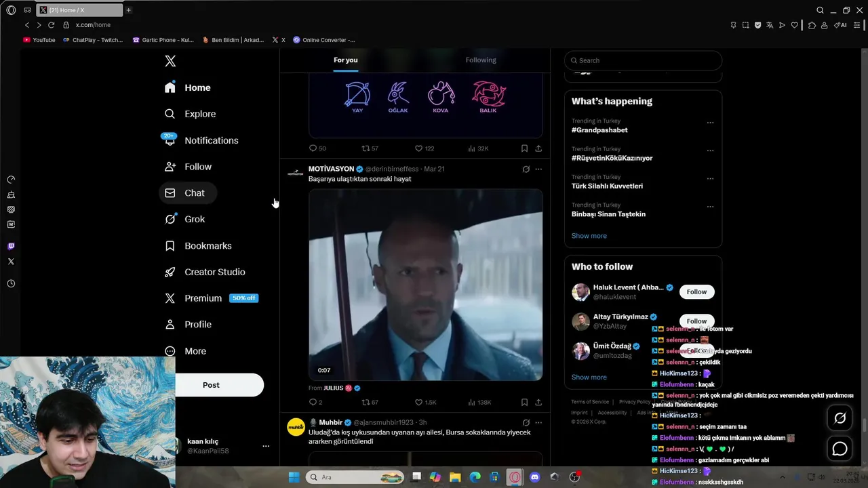Open Opera AI assistant toolbar icon

tap(840, 25)
